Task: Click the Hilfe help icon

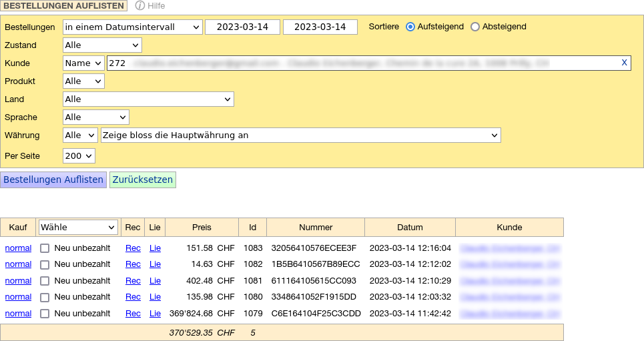Action: (140, 6)
